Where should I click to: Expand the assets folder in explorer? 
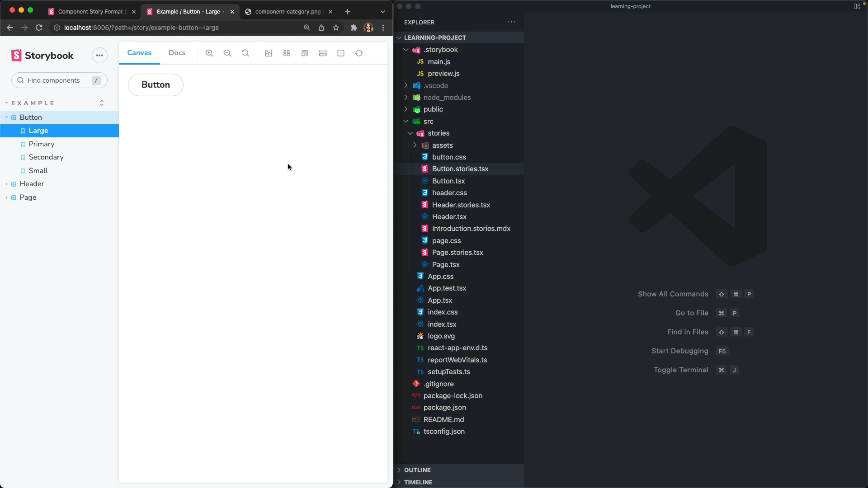[x=442, y=145]
